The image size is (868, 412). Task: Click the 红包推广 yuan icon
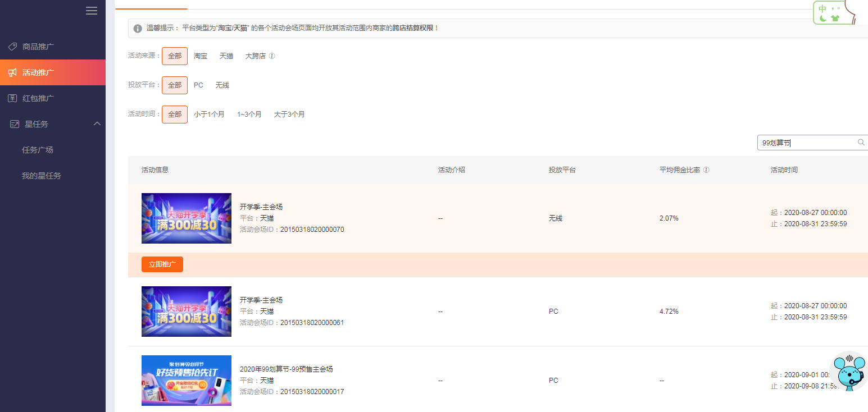(12, 98)
